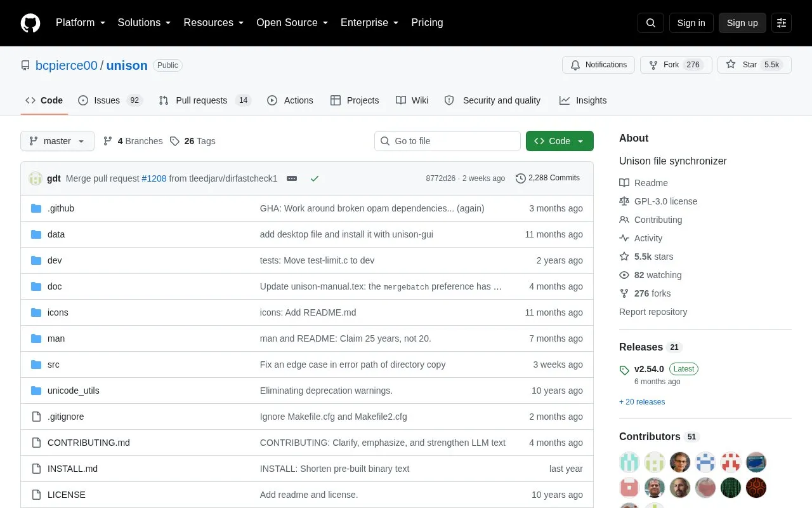Open pull request #1208 link
812x508 pixels.
154,178
